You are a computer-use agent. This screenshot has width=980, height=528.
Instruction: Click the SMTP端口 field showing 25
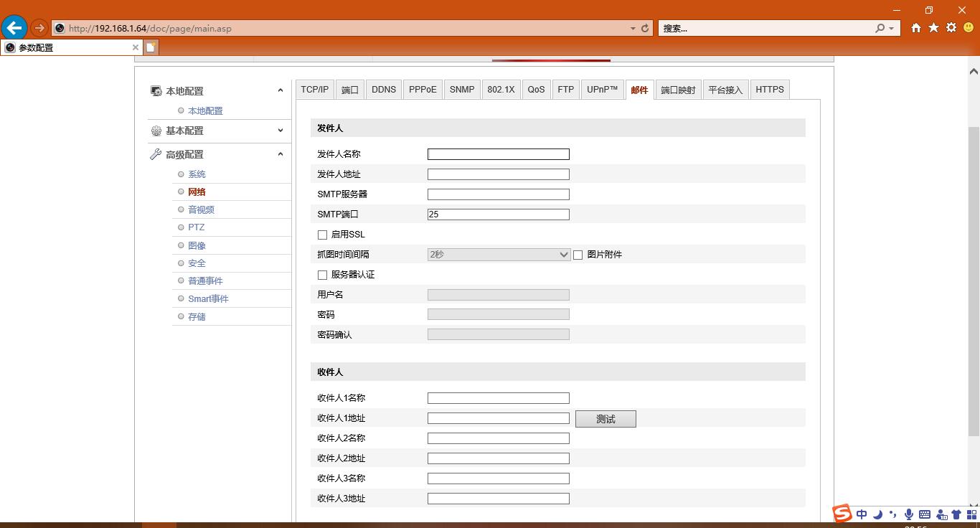(499, 214)
